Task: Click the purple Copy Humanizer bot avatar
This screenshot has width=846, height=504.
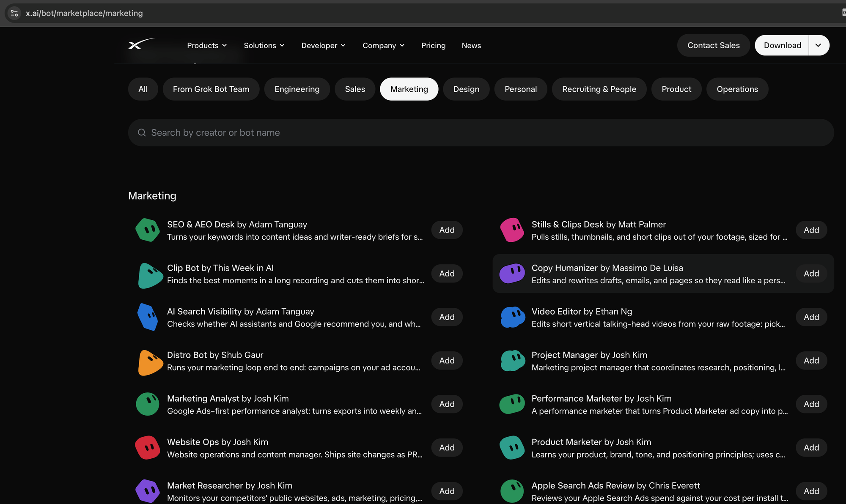Action: pyautogui.click(x=512, y=274)
